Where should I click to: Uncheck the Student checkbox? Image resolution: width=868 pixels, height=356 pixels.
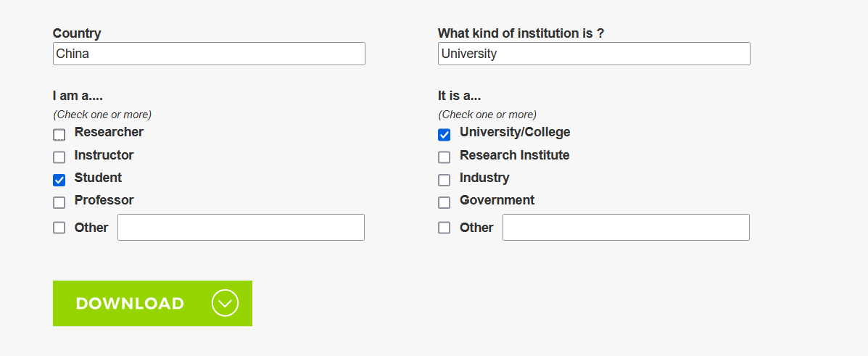coord(59,180)
